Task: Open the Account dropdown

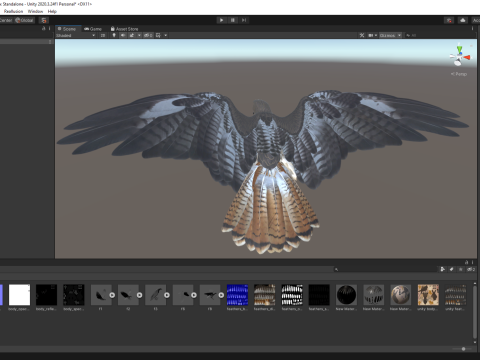Action: point(476,20)
